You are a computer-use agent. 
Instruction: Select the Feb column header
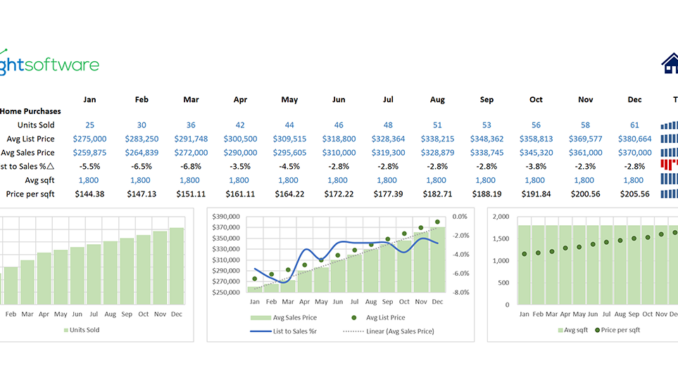tap(141, 99)
